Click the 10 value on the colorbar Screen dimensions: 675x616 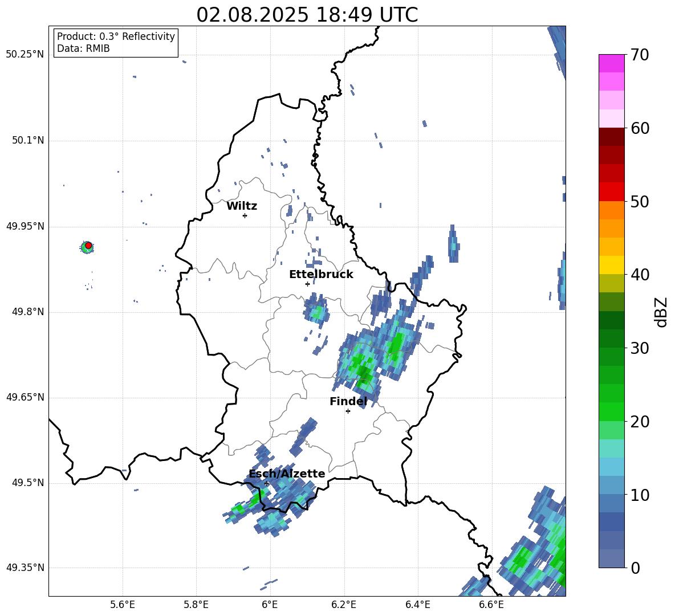pos(640,495)
